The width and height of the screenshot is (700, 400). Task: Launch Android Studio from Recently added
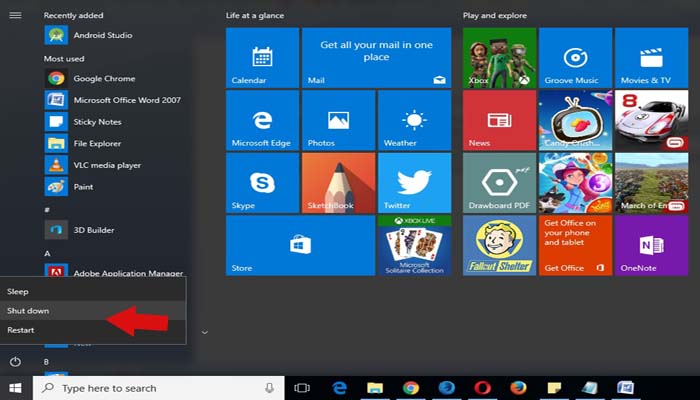coord(114,35)
